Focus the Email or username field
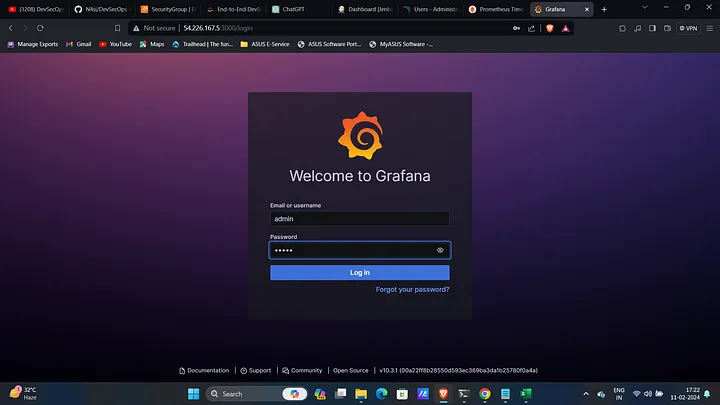Screen dimensions: 720x405 point(360,219)
